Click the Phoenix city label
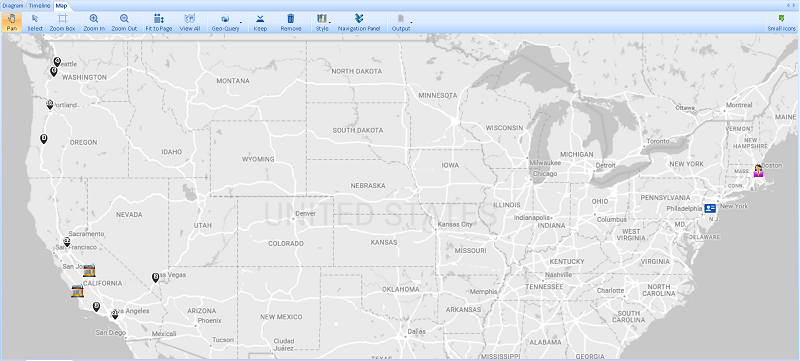 209,321
